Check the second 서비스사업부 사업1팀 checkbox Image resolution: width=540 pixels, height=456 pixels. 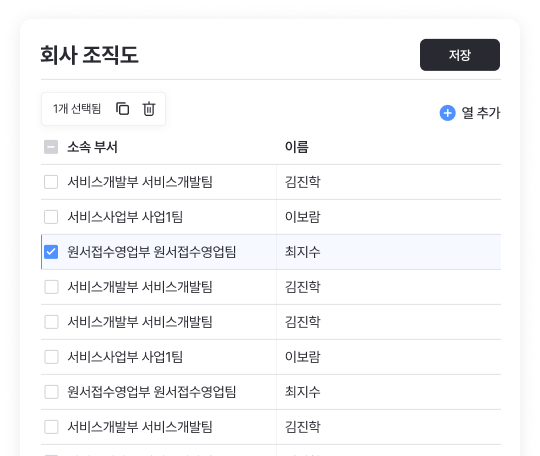(x=51, y=357)
